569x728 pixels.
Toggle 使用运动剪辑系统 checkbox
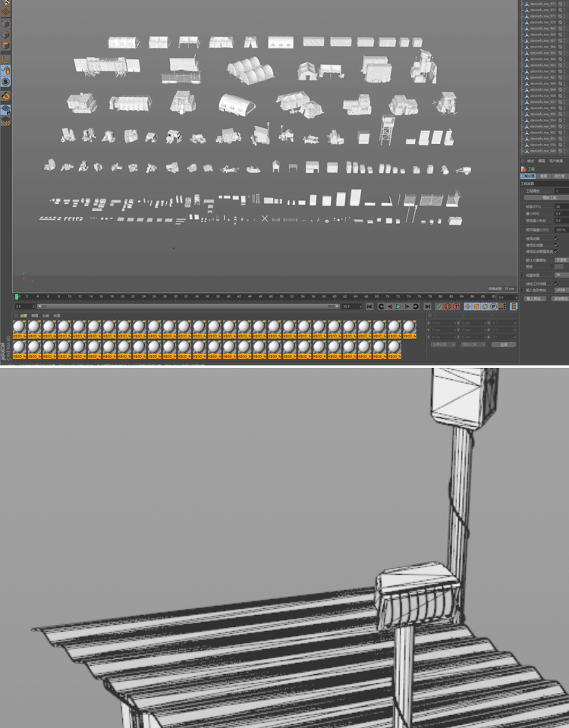(x=556, y=252)
